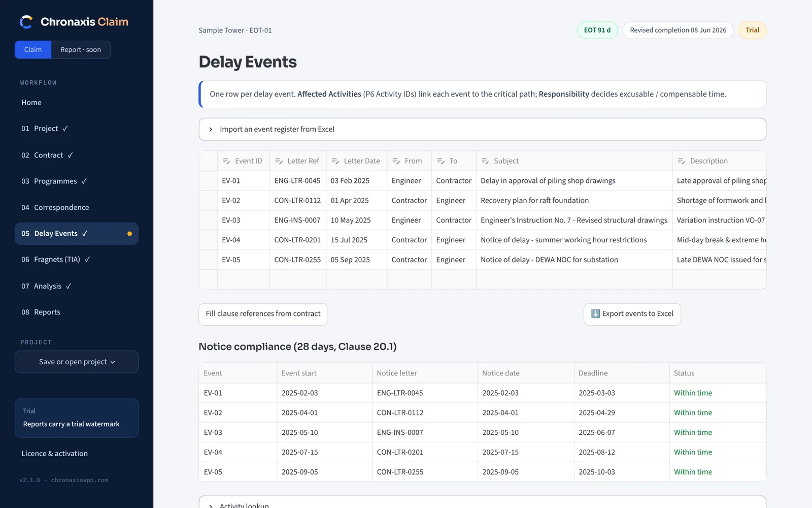The image size is (812, 508).
Task: Click the yellow Trial badge
Action: point(753,30)
